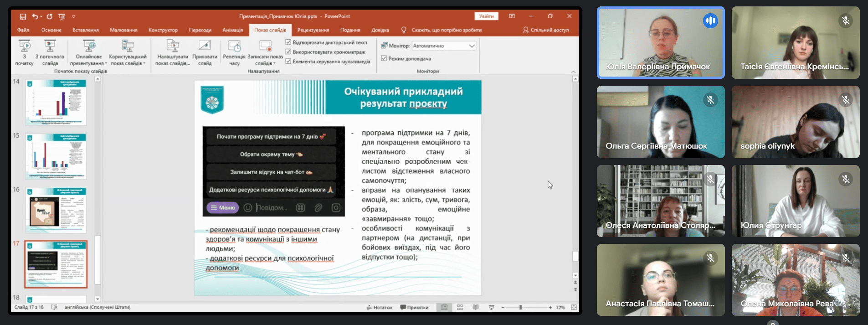Viewport: 868px width, 325px height.
Task: Select slide 15 thumbnail
Action: pos(56,156)
